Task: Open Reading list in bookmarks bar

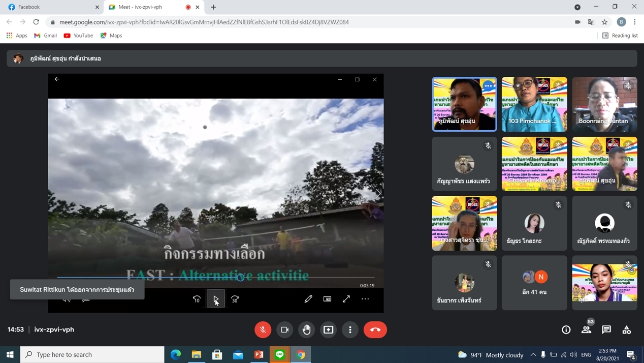Action: pyautogui.click(x=620, y=36)
